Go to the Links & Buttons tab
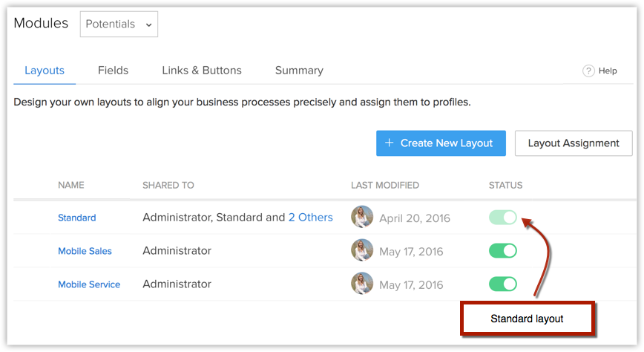Viewport: 644px width, 352px height. pos(202,71)
